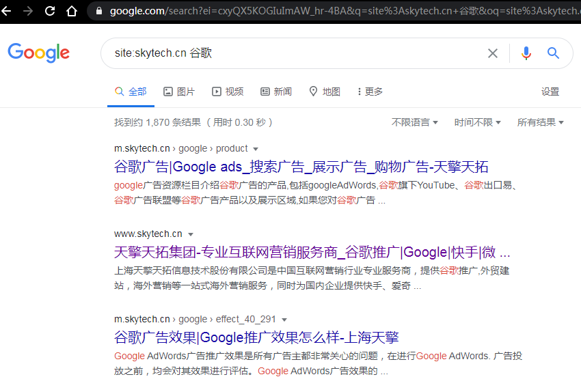581x392 pixels.
Task: Open the 更多 more menu
Action: (x=370, y=92)
